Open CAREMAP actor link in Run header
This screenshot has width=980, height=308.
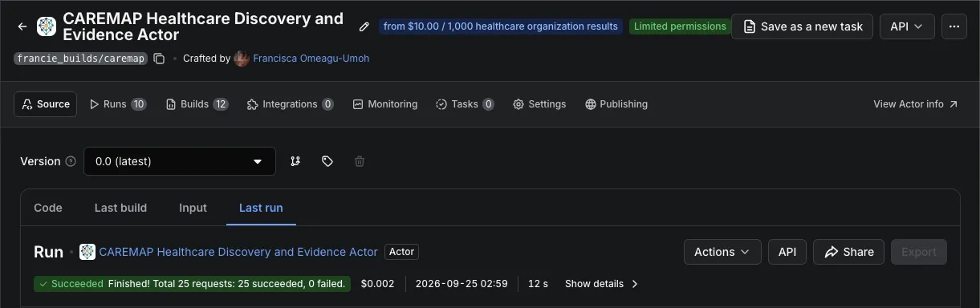[x=238, y=252]
